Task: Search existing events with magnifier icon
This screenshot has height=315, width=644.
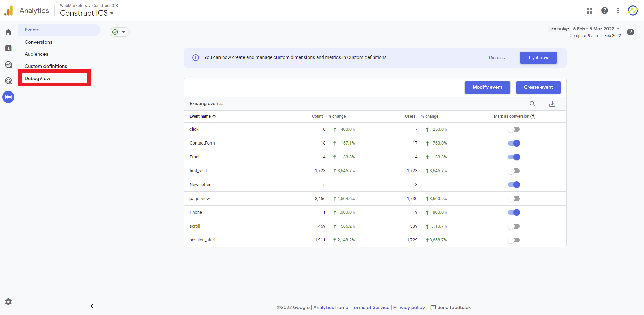Action: [532, 104]
